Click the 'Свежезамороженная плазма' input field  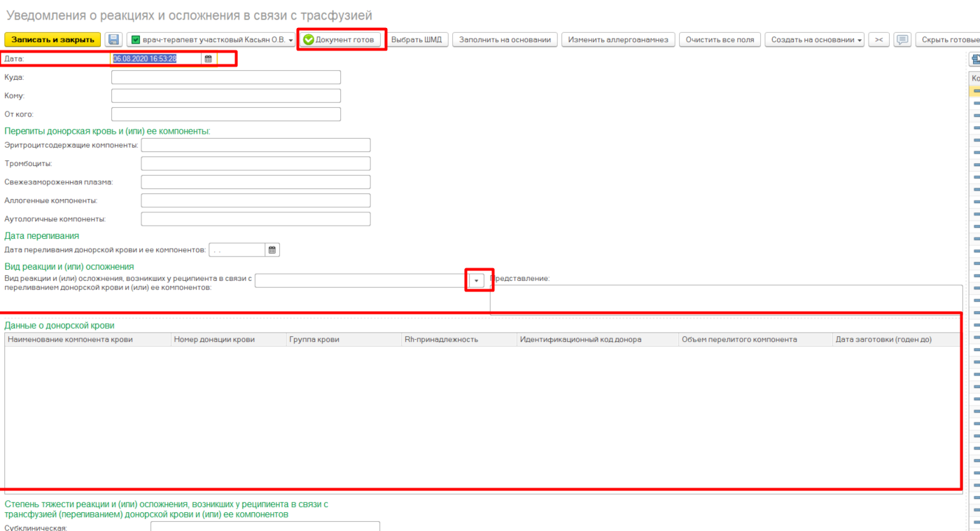tap(255, 182)
